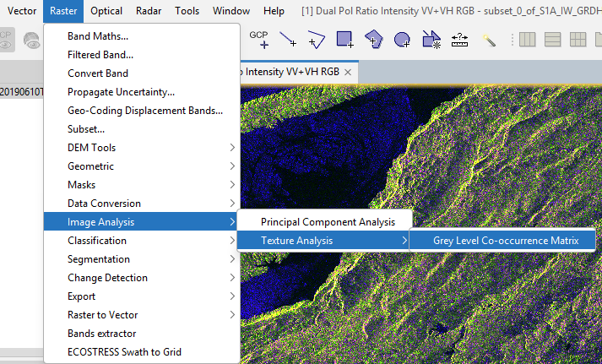
Task: Open the Radar menu
Action: pos(149,11)
